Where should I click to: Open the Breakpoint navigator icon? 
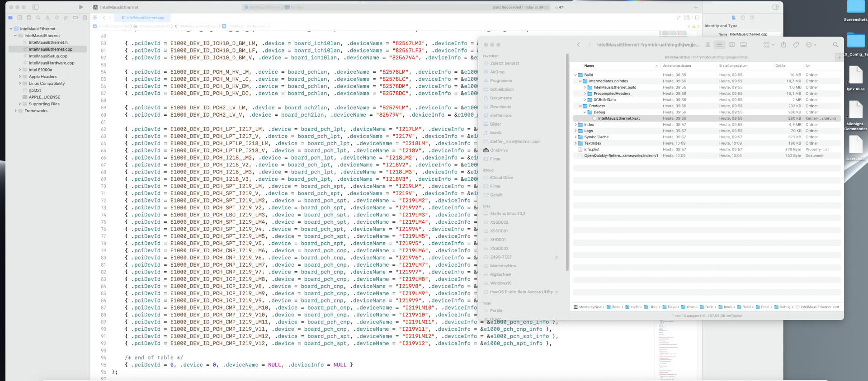[75, 18]
